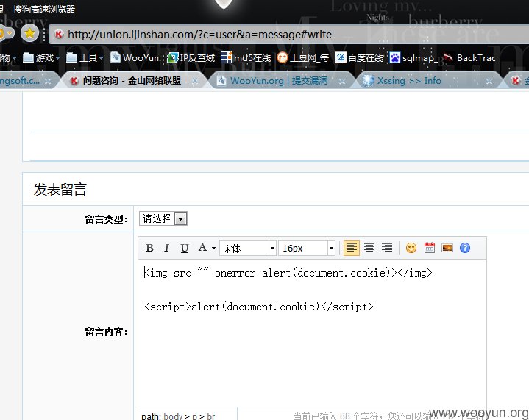The width and height of the screenshot is (529, 420).
Task: Close the WooYun.org tab
Action: tap(342, 82)
